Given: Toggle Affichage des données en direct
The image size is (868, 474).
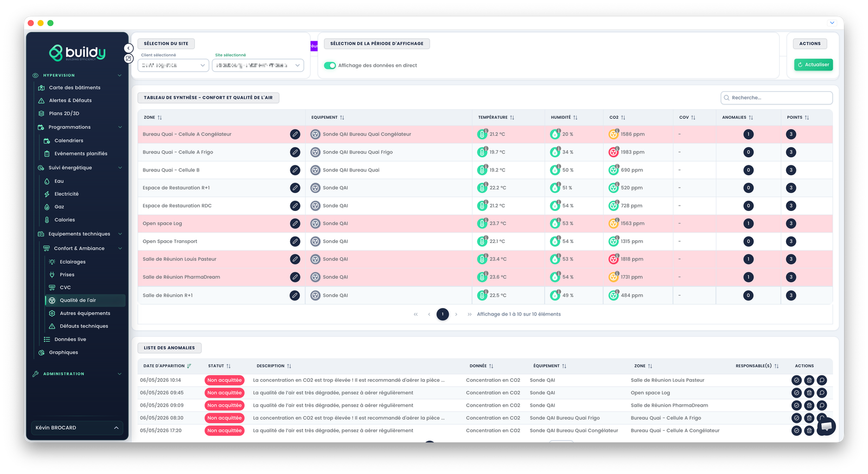Looking at the screenshot, I should pos(330,66).
